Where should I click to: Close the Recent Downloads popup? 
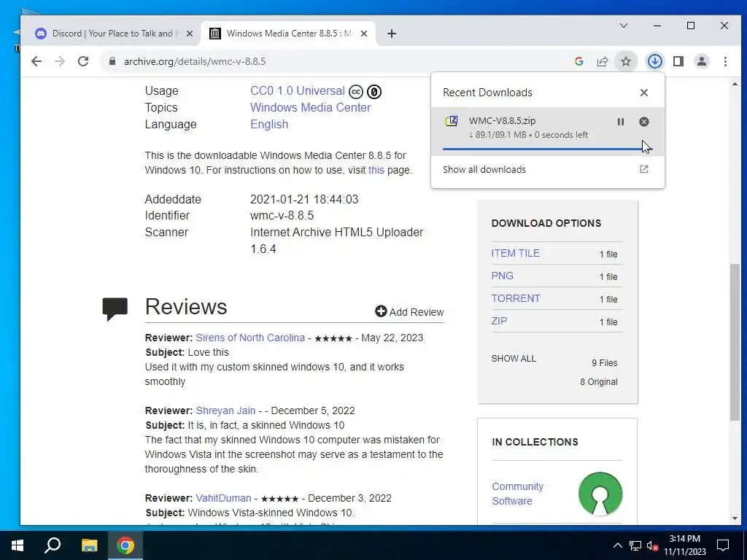[x=644, y=93]
